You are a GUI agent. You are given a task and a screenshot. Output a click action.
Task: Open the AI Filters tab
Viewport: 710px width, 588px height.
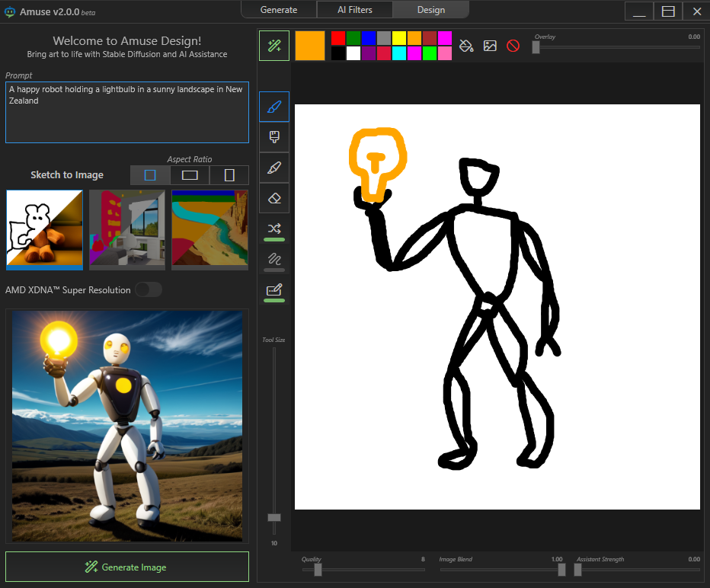click(355, 10)
